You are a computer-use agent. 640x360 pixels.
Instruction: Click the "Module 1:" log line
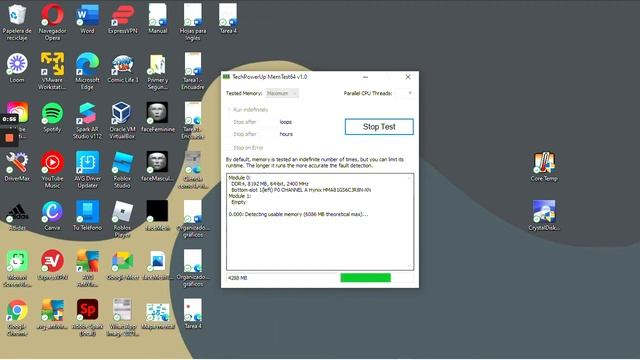[x=240, y=196]
